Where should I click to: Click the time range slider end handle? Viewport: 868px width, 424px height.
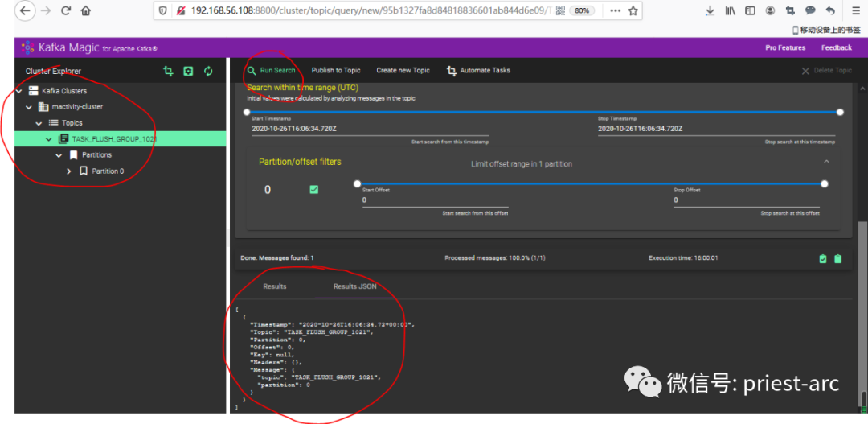[x=840, y=112]
